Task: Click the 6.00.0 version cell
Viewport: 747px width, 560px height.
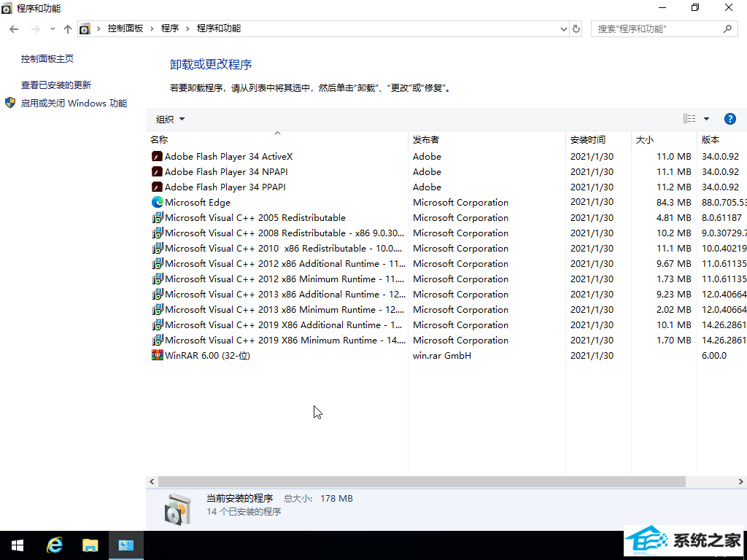Action: coord(713,355)
